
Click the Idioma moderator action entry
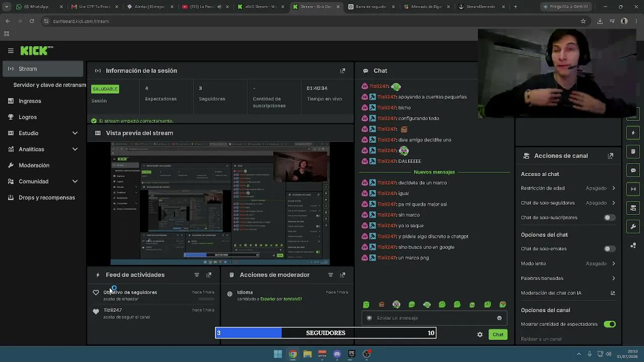[x=288, y=295]
